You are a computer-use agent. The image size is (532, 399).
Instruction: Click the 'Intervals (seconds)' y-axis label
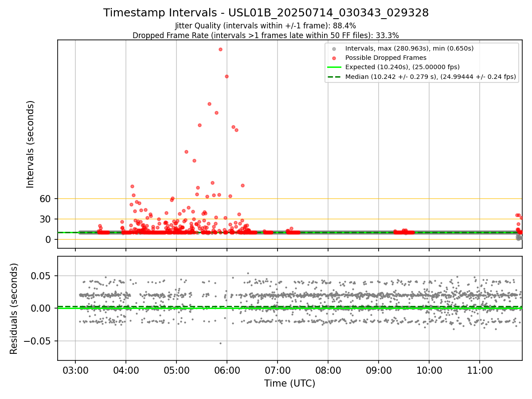coord(30,144)
